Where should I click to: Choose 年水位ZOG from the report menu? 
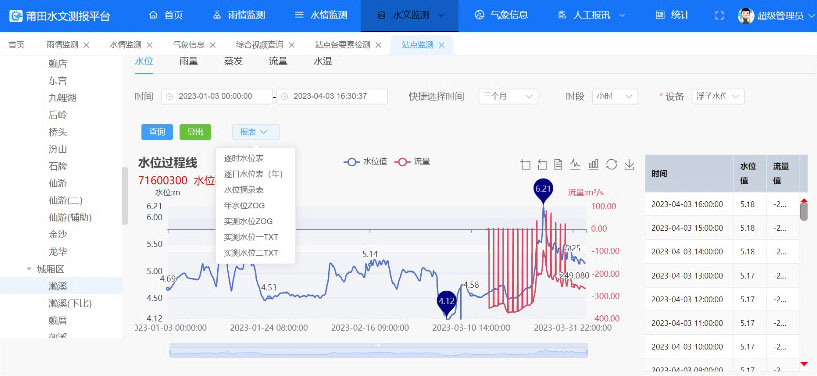244,205
